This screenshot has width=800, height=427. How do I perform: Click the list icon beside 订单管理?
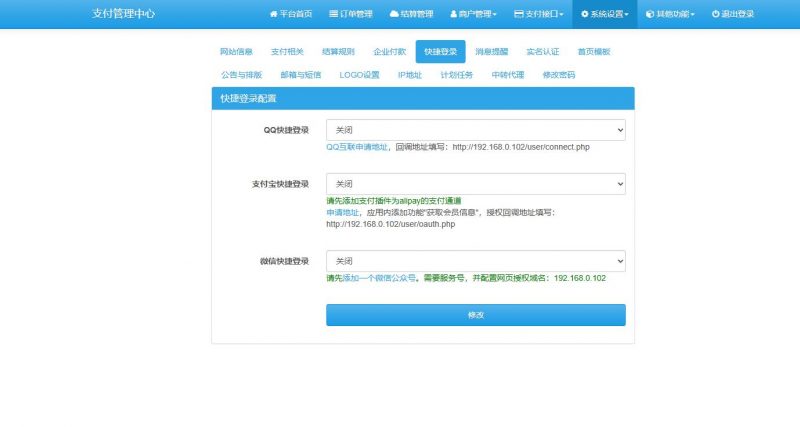333,14
